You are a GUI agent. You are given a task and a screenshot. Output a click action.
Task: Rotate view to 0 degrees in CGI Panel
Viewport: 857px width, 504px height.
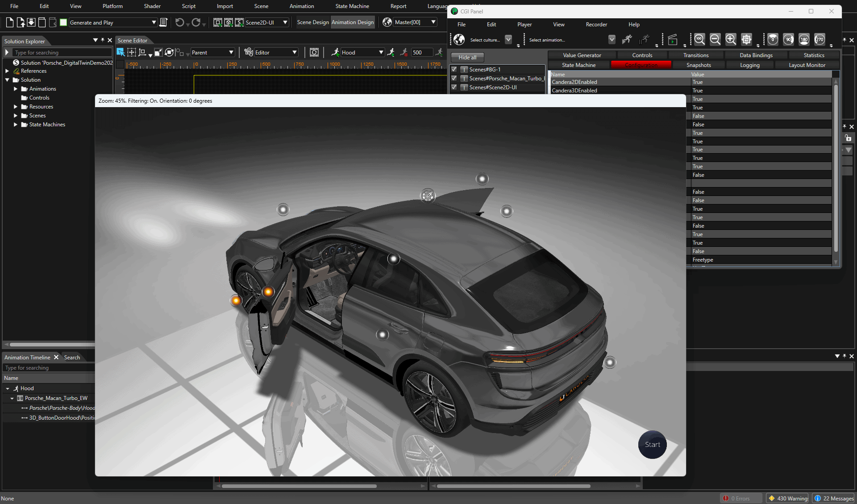[773, 40]
